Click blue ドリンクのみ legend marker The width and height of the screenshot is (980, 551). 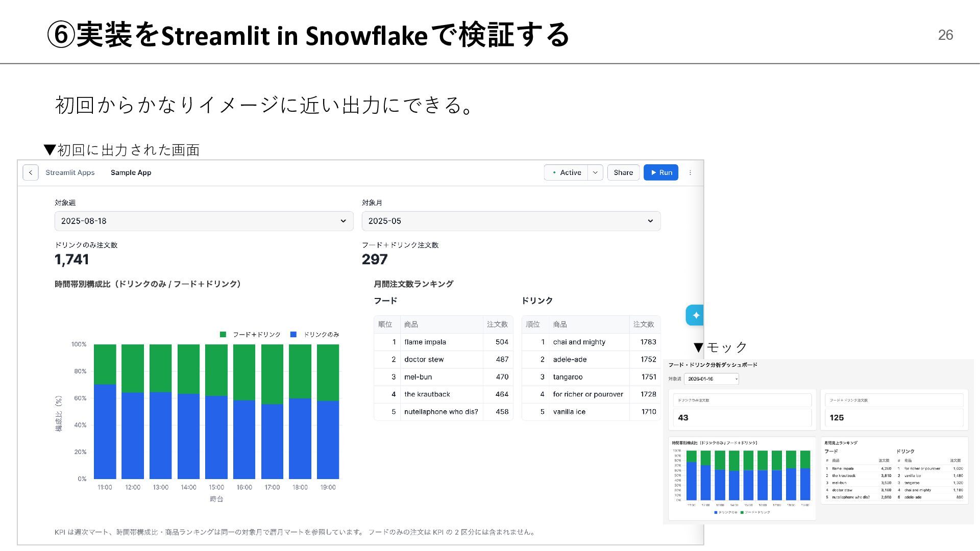point(293,335)
